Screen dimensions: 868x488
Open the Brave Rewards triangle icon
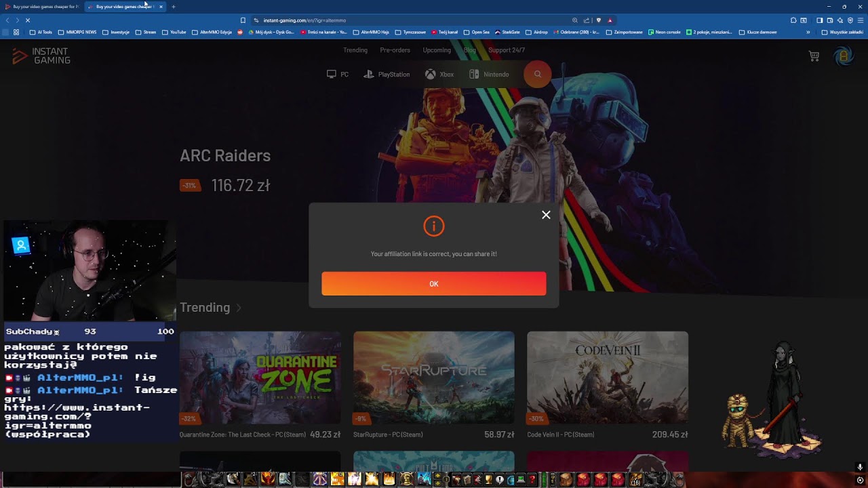tap(610, 20)
